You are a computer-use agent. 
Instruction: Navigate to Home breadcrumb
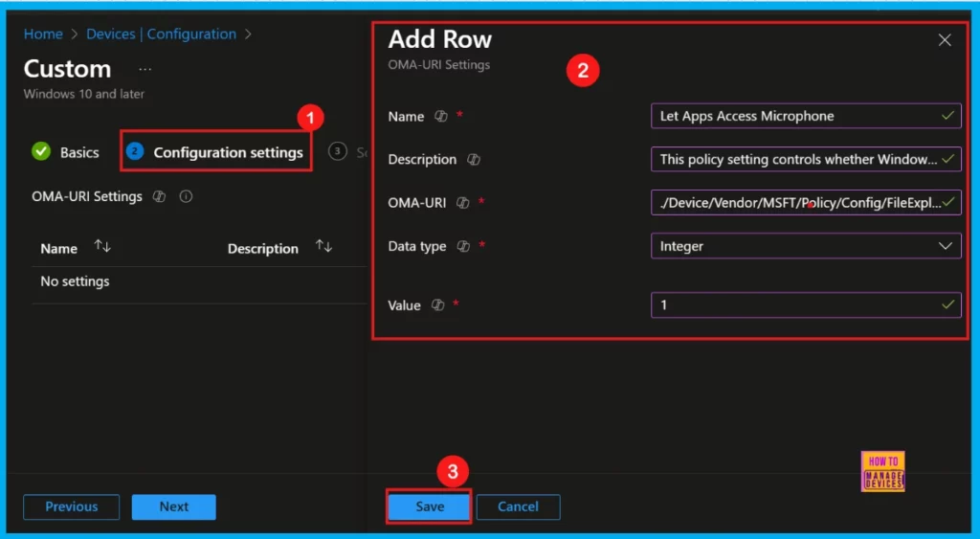click(x=43, y=34)
